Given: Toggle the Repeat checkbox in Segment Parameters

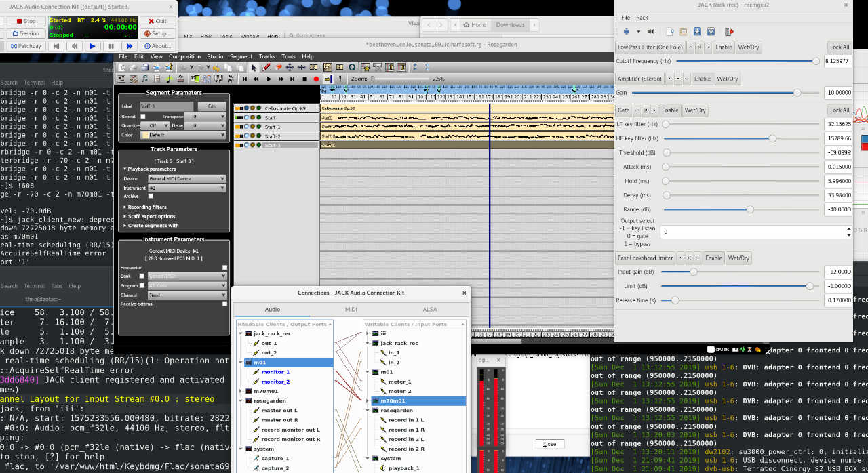Looking at the screenshot, I should 142,117.
